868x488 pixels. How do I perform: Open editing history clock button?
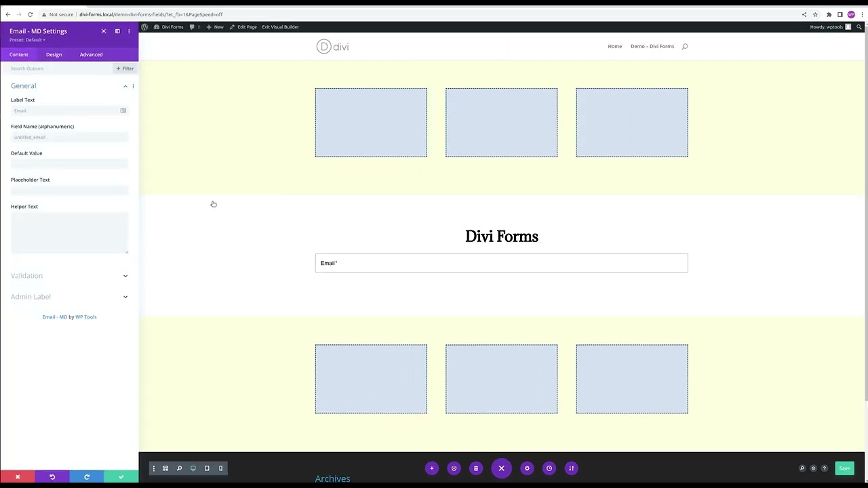549,468
